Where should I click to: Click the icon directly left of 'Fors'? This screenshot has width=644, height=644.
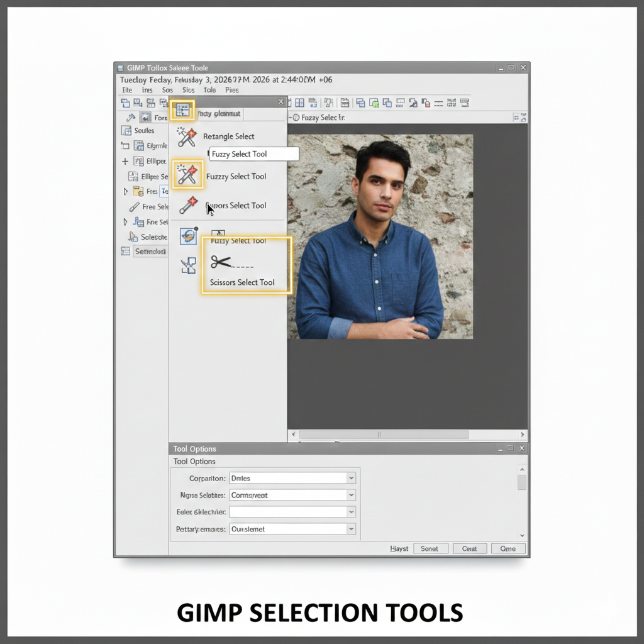pos(145,118)
